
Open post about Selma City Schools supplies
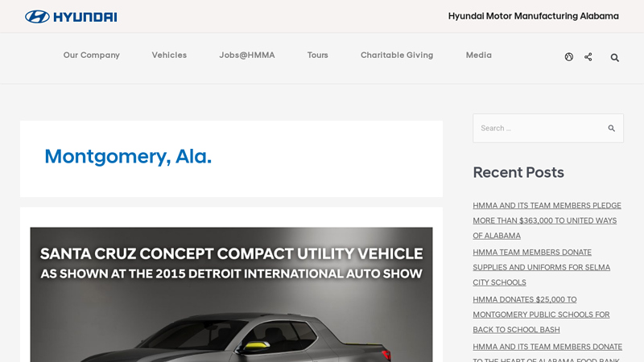541,267
